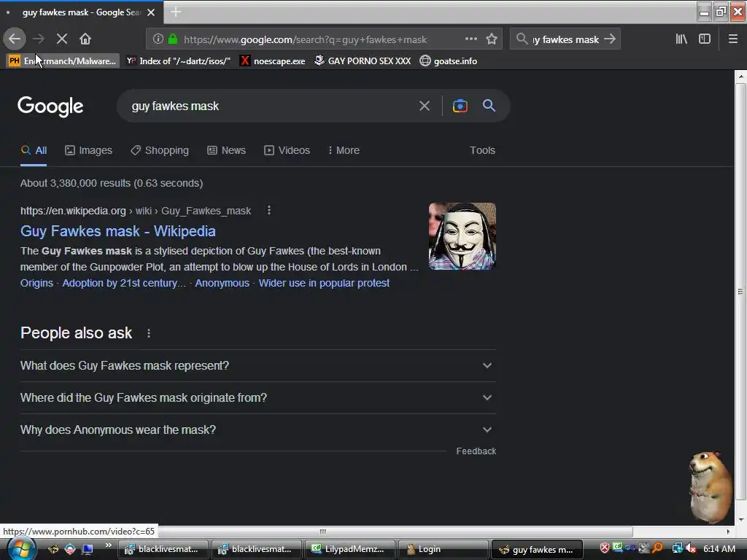This screenshot has width=747, height=560.
Task: Click the horizontal page scrollbar
Action: [323, 532]
